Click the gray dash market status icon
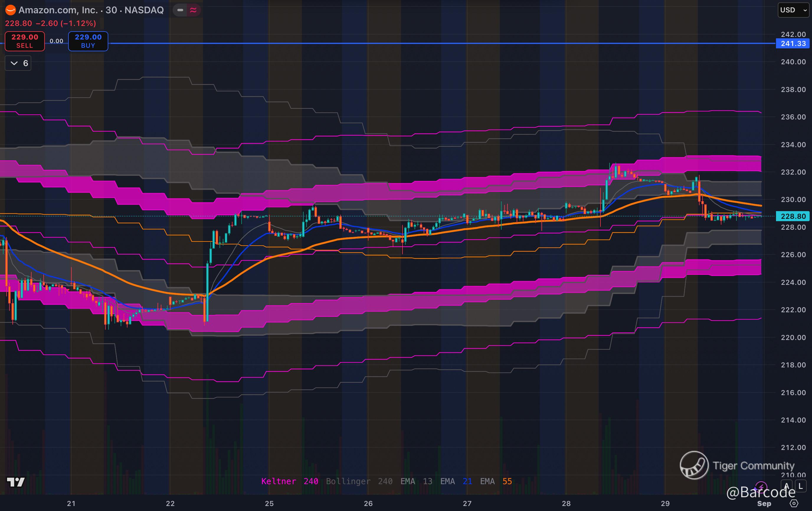 pyautogui.click(x=180, y=10)
